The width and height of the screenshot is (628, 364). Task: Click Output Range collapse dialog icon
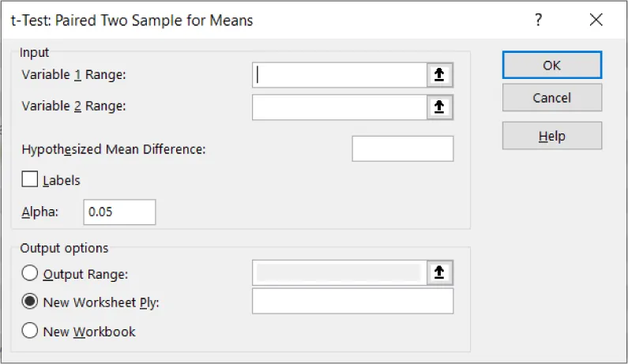(x=440, y=272)
